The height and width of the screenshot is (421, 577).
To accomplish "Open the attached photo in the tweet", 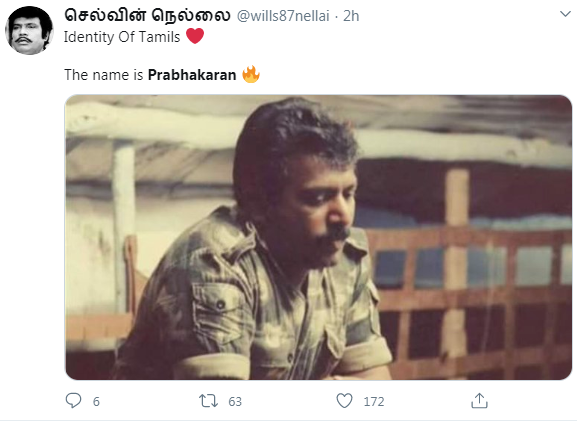I will point(319,237).
